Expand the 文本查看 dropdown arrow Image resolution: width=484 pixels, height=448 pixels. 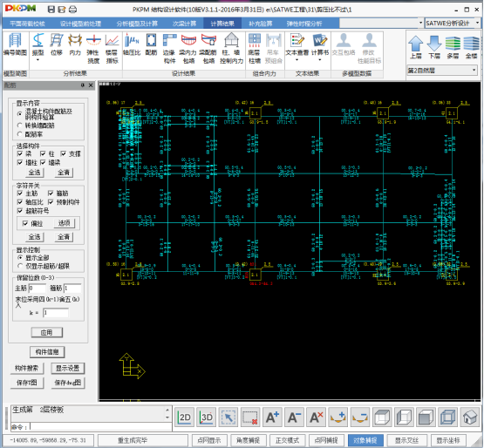coord(297,60)
